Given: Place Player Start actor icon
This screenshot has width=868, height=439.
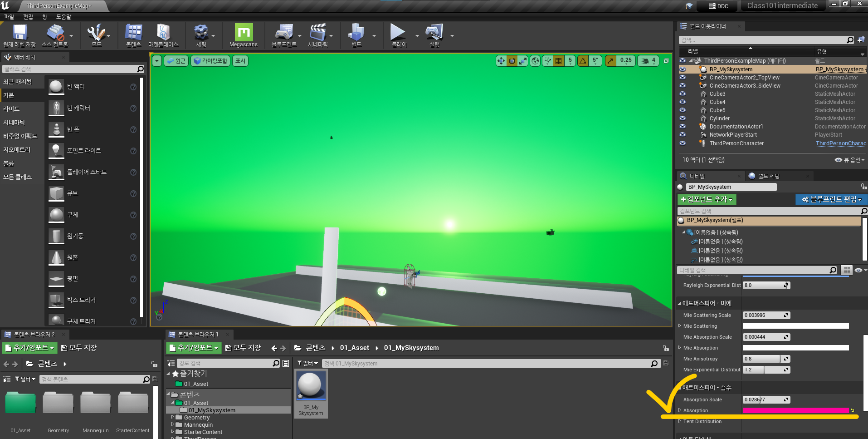Looking at the screenshot, I should point(56,172).
